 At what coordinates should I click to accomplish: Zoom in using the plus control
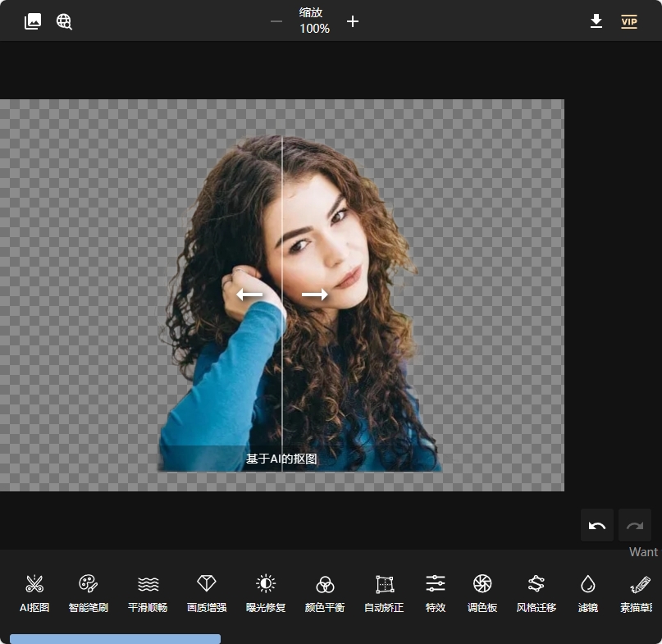(x=353, y=21)
